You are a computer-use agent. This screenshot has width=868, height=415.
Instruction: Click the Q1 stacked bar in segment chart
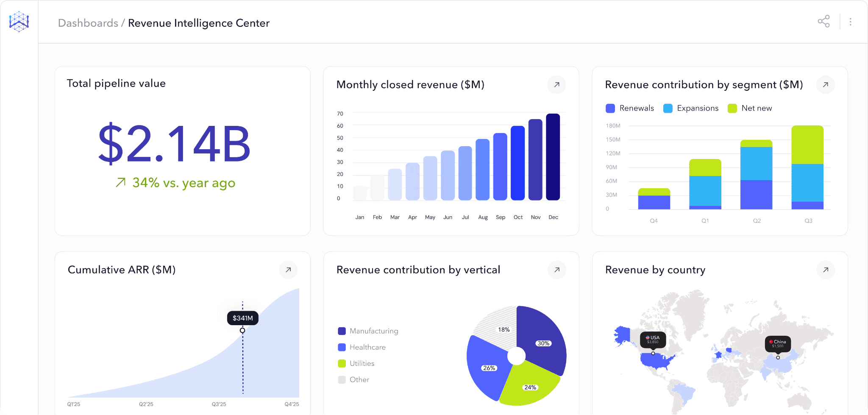click(x=705, y=184)
